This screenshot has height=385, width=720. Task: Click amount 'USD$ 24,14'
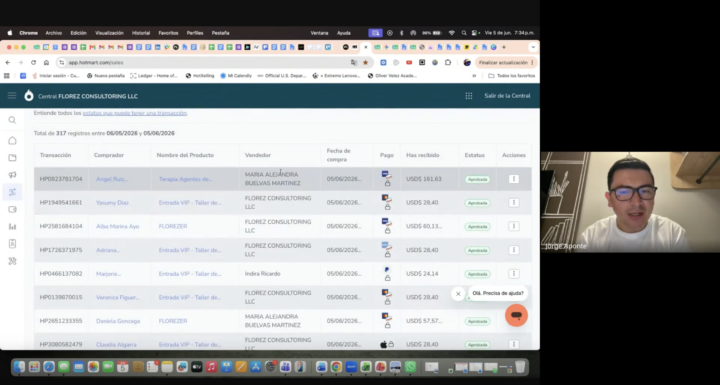pyautogui.click(x=422, y=273)
